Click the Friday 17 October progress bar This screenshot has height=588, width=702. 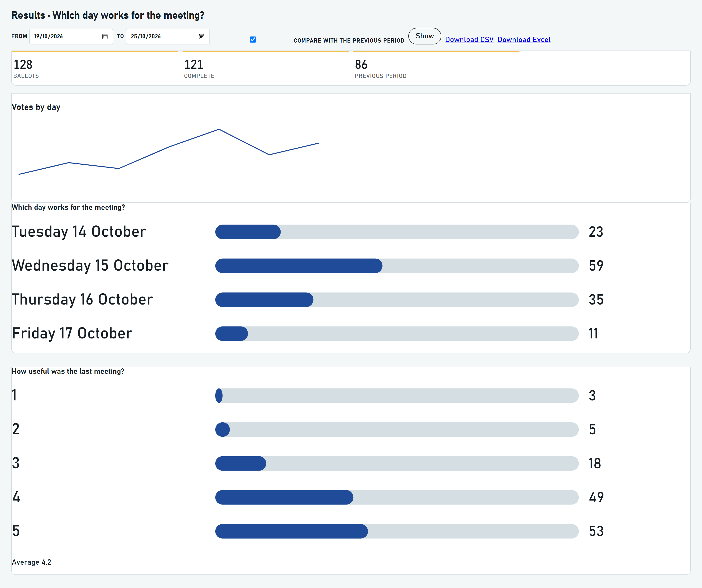coord(397,334)
